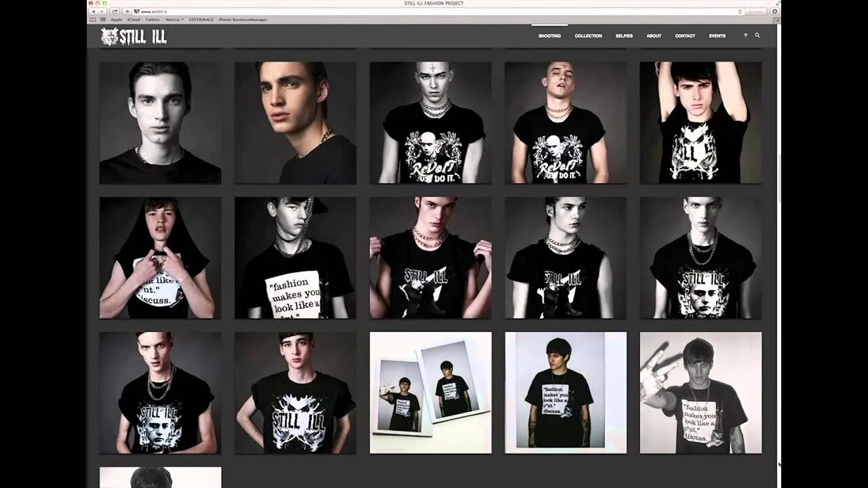
Task: Click the reload icon in address bar
Action: pyautogui.click(x=740, y=12)
